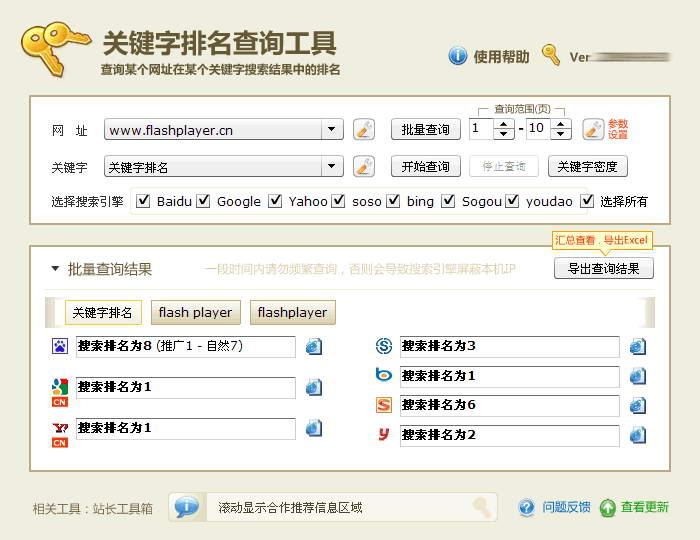Open the 站长工具箱 related tool link

123,508
